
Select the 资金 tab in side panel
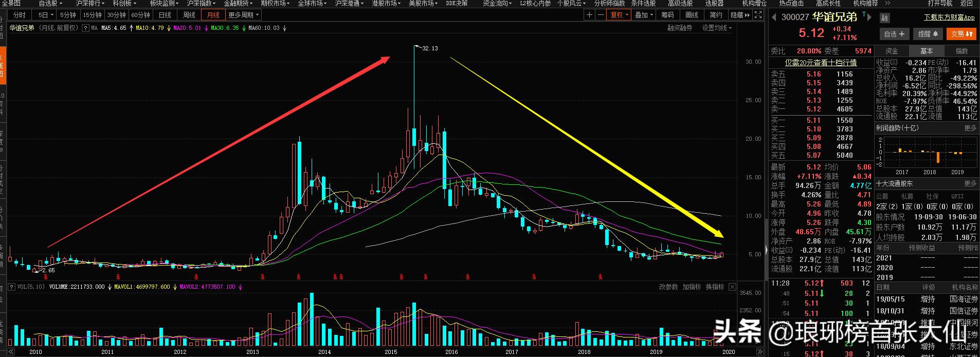pyautogui.click(x=892, y=51)
